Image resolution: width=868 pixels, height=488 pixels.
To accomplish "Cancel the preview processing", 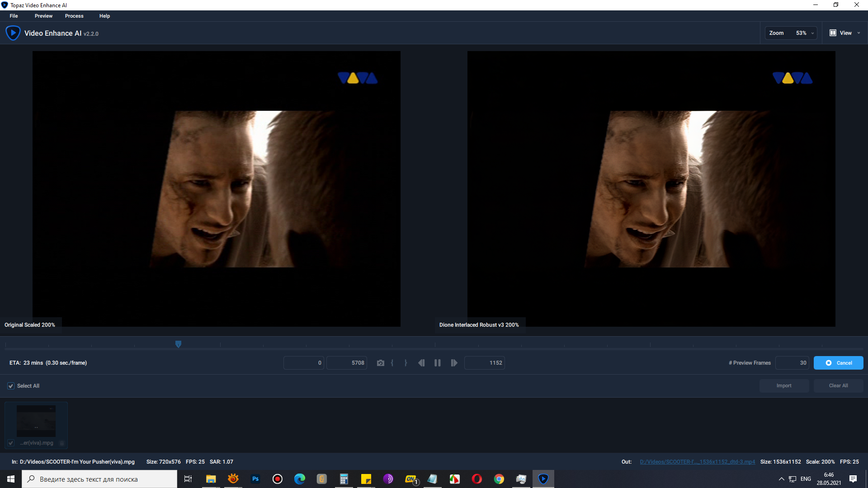I will [839, 363].
